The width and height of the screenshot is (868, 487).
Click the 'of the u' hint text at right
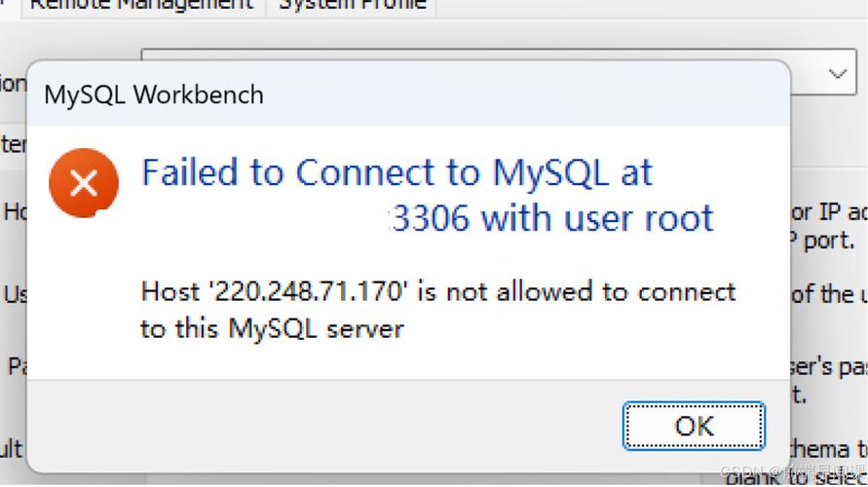pos(828,294)
